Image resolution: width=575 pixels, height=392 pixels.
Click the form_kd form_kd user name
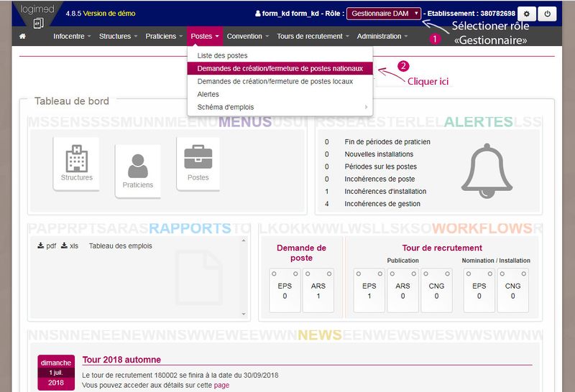point(290,14)
